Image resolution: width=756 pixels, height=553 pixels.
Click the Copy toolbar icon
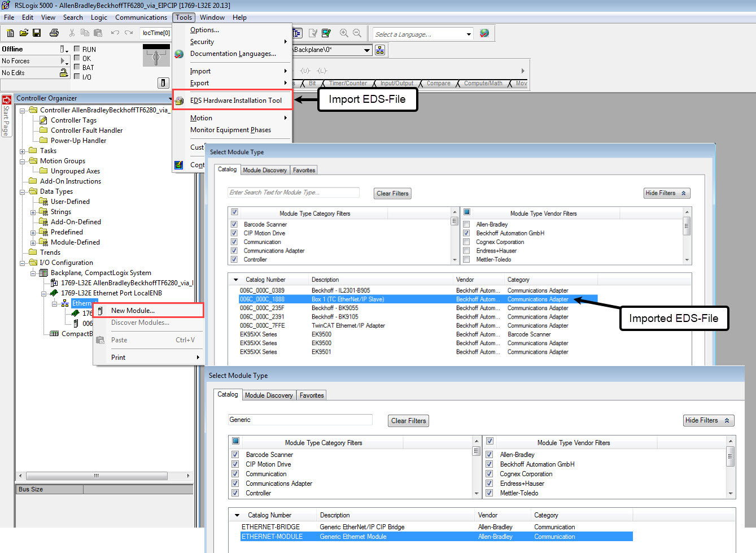pyautogui.click(x=85, y=33)
